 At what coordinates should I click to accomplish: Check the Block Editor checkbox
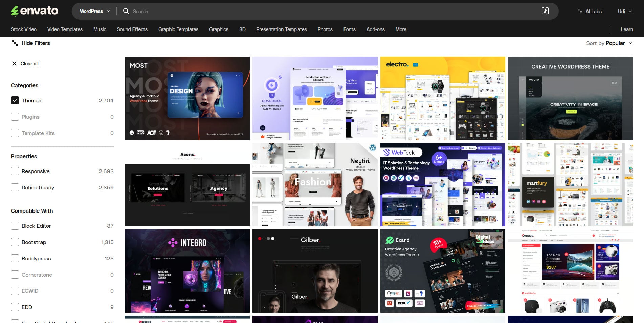tap(15, 226)
